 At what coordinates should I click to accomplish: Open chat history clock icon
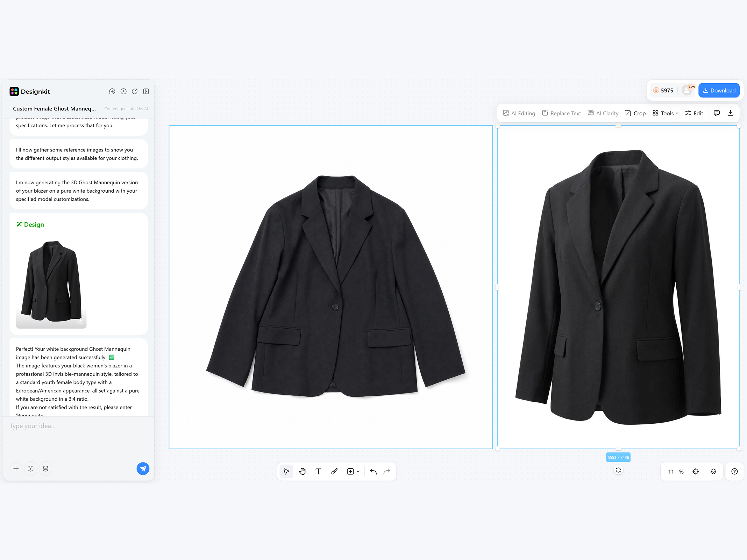pyautogui.click(x=123, y=92)
